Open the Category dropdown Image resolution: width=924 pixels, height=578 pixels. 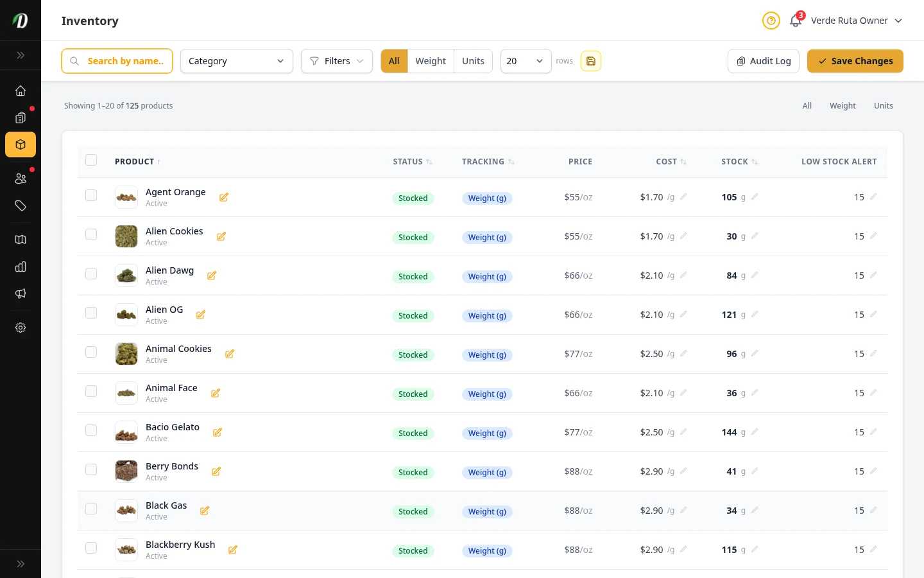point(236,60)
